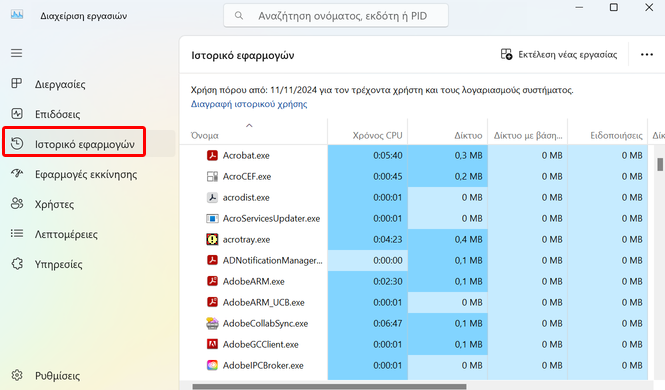Click 0,3 MB network cell for Acrobat.exe
The image size is (665, 390).
[448, 156]
